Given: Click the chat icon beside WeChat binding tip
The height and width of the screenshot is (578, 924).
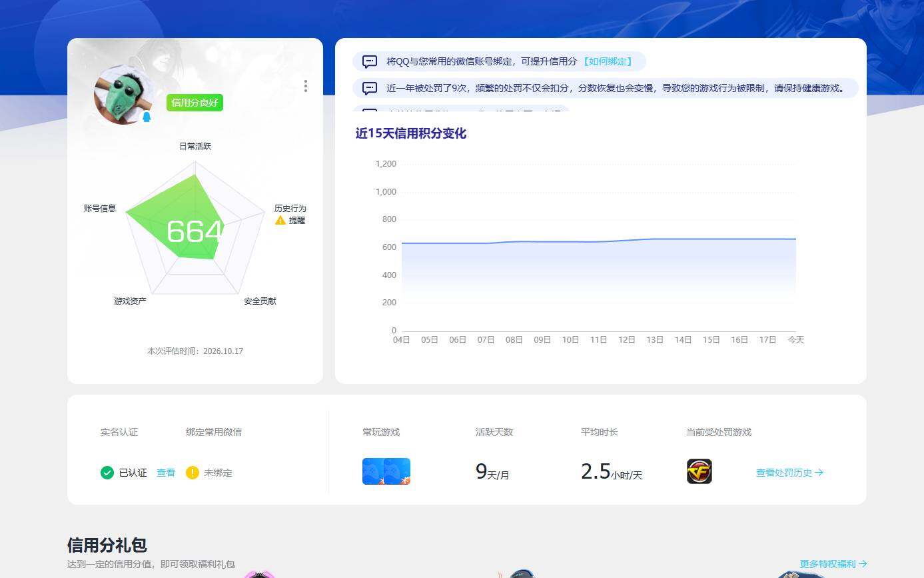Looking at the screenshot, I should pyautogui.click(x=370, y=61).
